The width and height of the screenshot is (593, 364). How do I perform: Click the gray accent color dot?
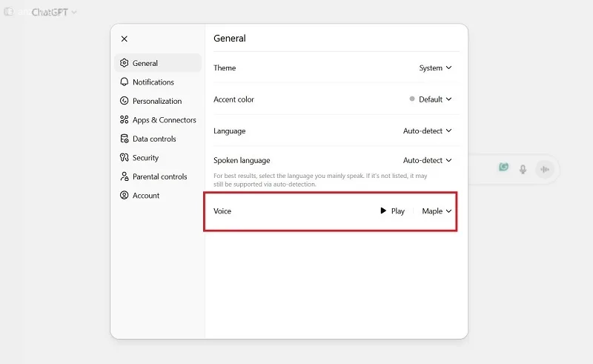tap(412, 99)
